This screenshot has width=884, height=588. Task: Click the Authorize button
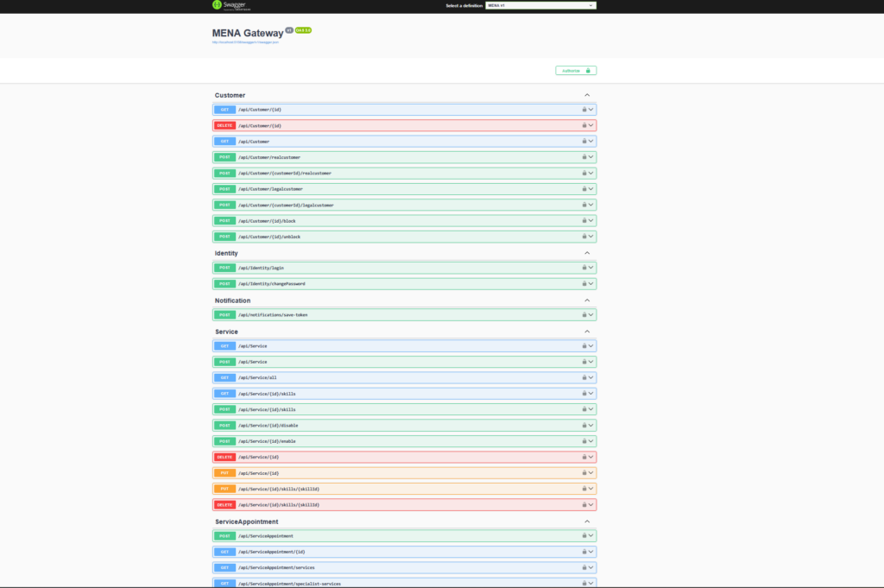(x=576, y=71)
